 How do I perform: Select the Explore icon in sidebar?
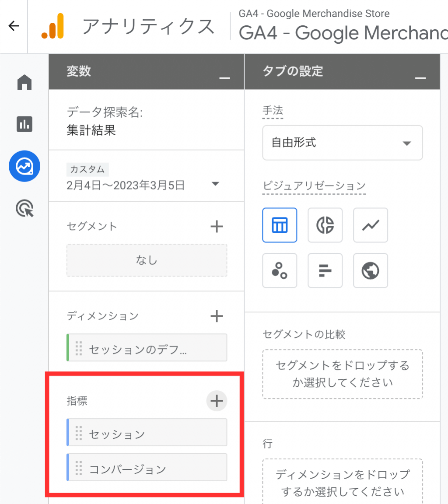[24, 166]
